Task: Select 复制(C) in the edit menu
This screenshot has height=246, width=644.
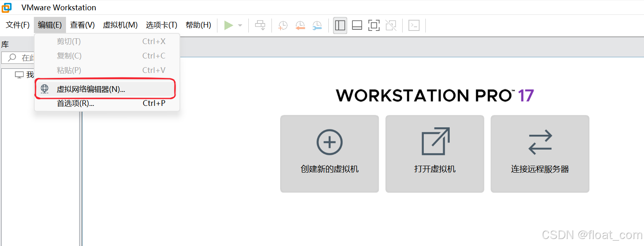Action: pyautogui.click(x=107, y=56)
